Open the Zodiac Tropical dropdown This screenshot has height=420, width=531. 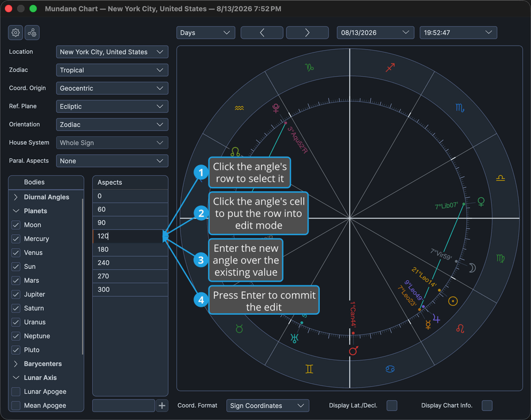tap(112, 70)
